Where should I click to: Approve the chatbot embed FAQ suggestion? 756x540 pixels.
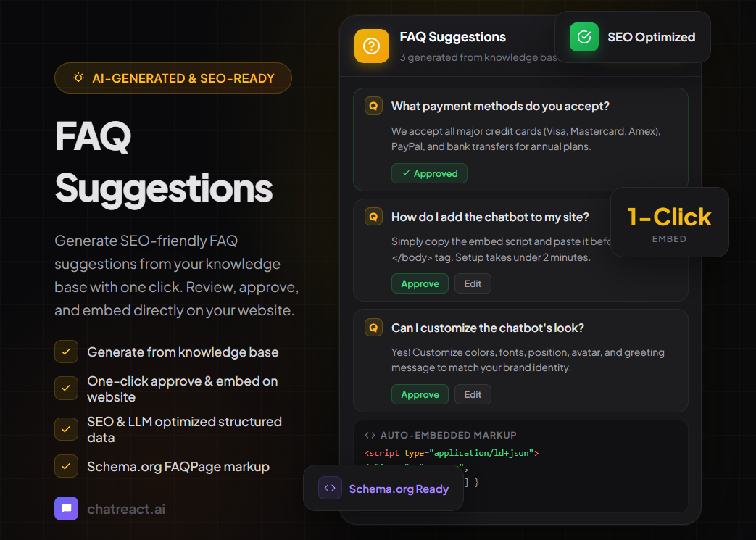point(420,283)
